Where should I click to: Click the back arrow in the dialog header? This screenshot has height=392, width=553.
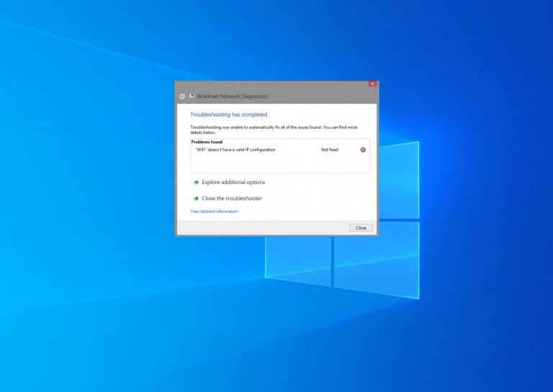coord(182,96)
